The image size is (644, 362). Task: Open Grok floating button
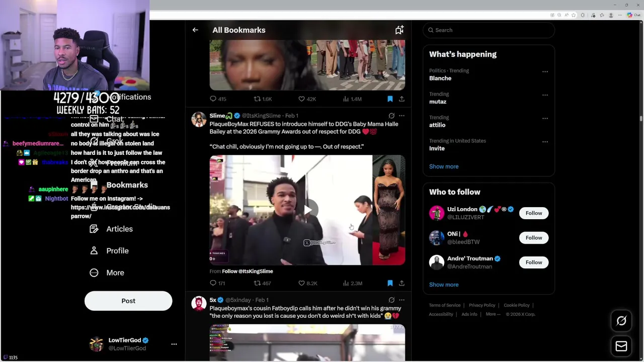click(621, 321)
